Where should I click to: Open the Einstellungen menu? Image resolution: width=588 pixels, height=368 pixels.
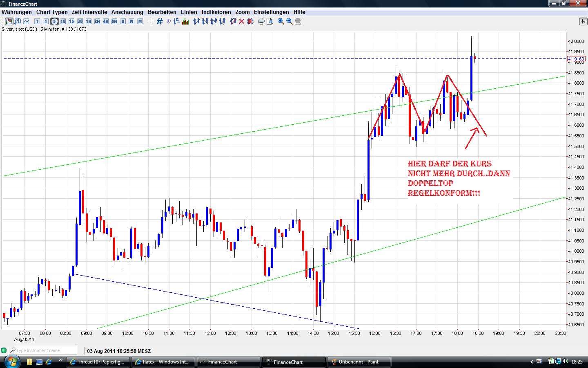272,12
